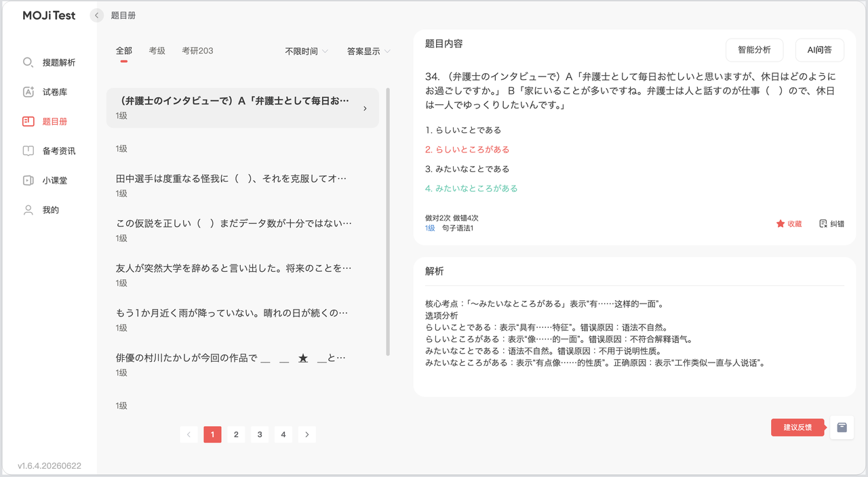
Task: Click the 1级 level link under question
Action: tap(430, 228)
